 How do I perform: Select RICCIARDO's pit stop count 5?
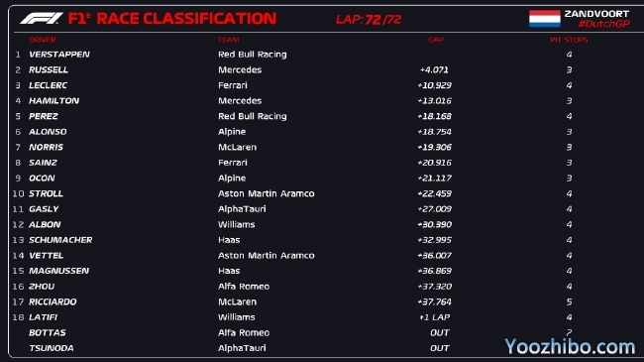569,302
